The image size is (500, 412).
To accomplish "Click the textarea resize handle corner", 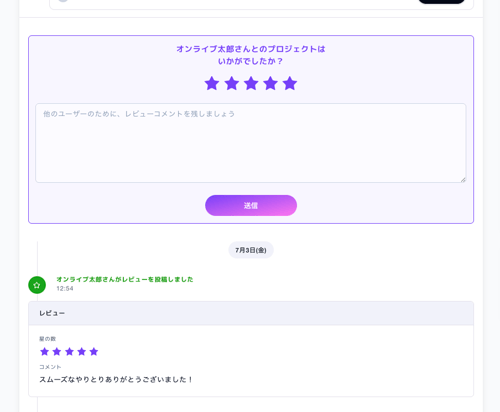I will coord(463,180).
